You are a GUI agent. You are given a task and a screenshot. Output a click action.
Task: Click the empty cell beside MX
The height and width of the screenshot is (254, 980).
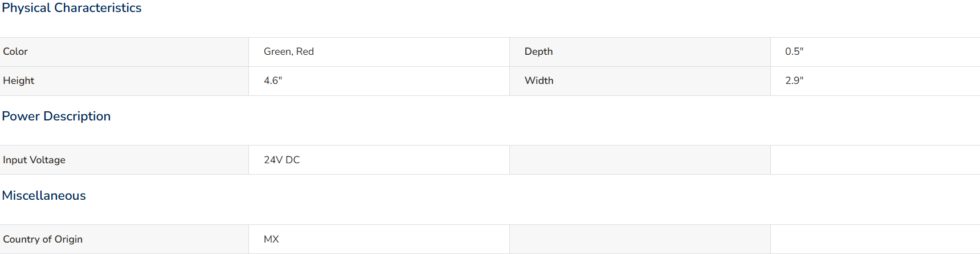click(640, 239)
